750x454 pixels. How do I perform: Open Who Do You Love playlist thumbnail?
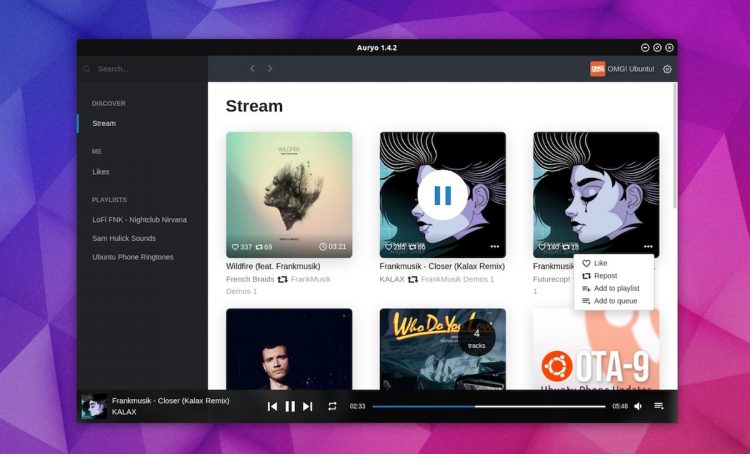click(442, 349)
